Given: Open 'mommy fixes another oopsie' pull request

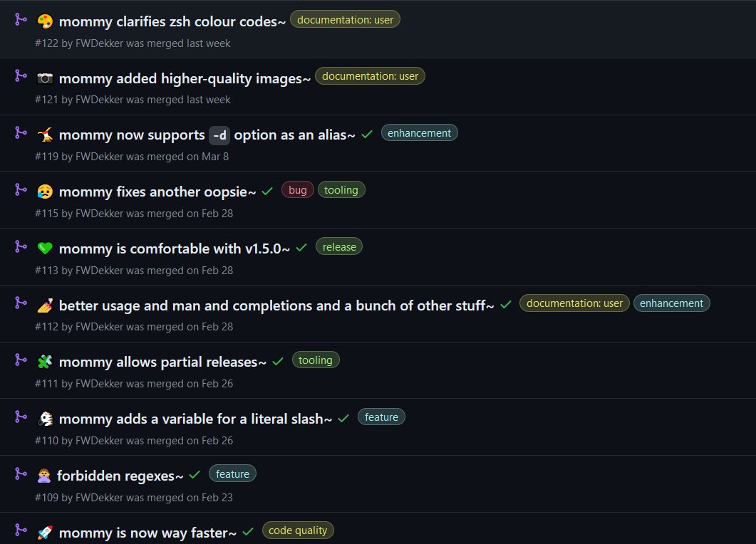Looking at the screenshot, I should pyautogui.click(x=157, y=192).
